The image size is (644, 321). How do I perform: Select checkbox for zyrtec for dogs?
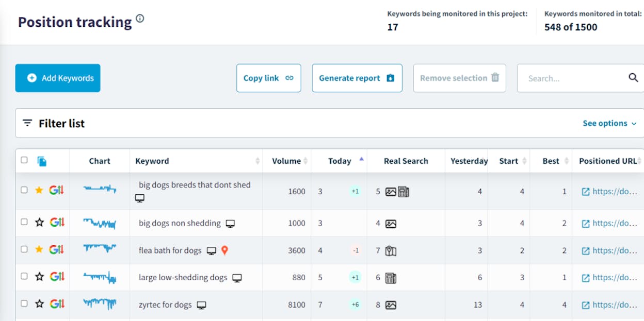[x=24, y=303]
